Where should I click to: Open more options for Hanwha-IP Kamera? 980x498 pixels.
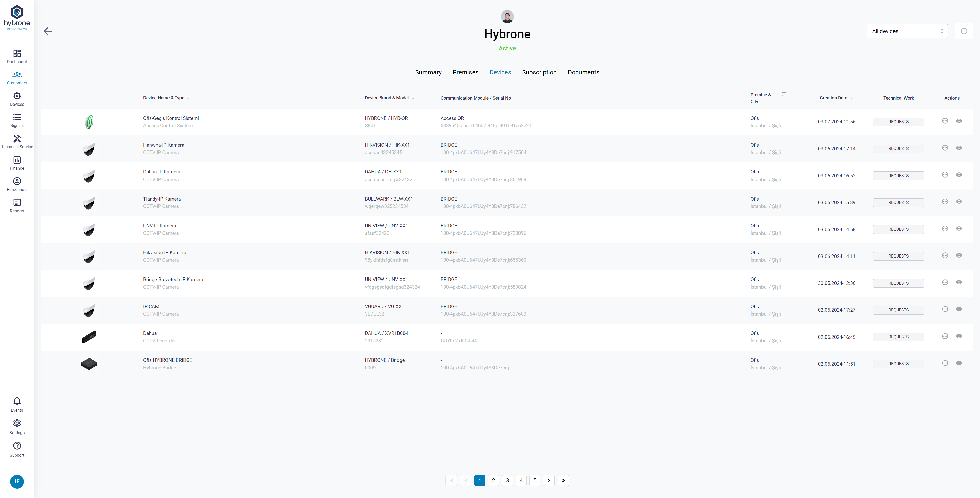click(945, 148)
